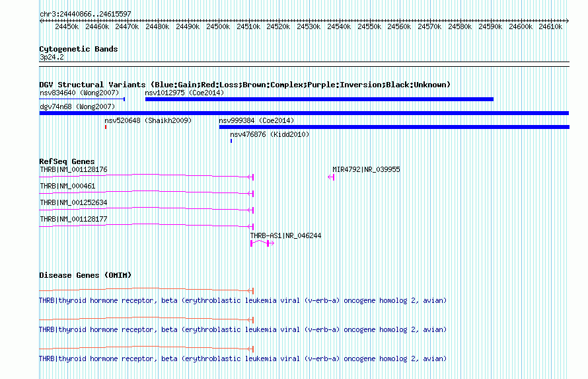Click the ruler's right end arrow

coord(568,21)
